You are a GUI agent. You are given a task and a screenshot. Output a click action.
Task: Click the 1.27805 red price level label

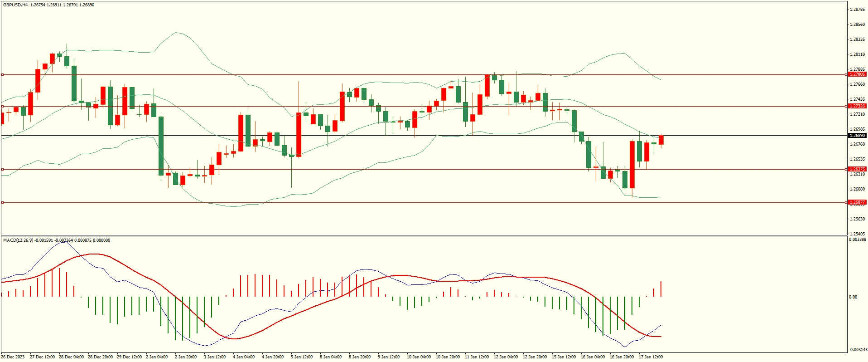[x=857, y=74]
